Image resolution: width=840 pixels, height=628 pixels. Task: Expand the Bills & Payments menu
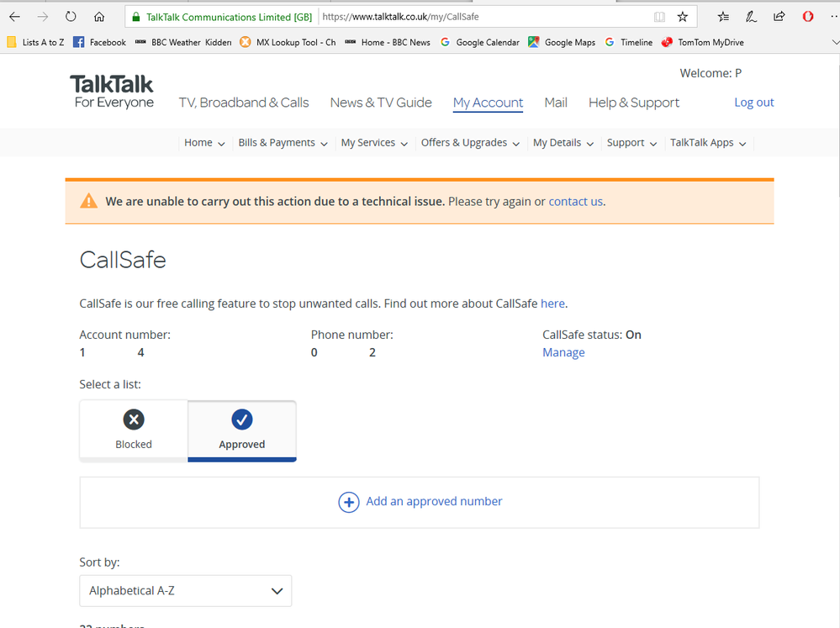pyautogui.click(x=283, y=143)
